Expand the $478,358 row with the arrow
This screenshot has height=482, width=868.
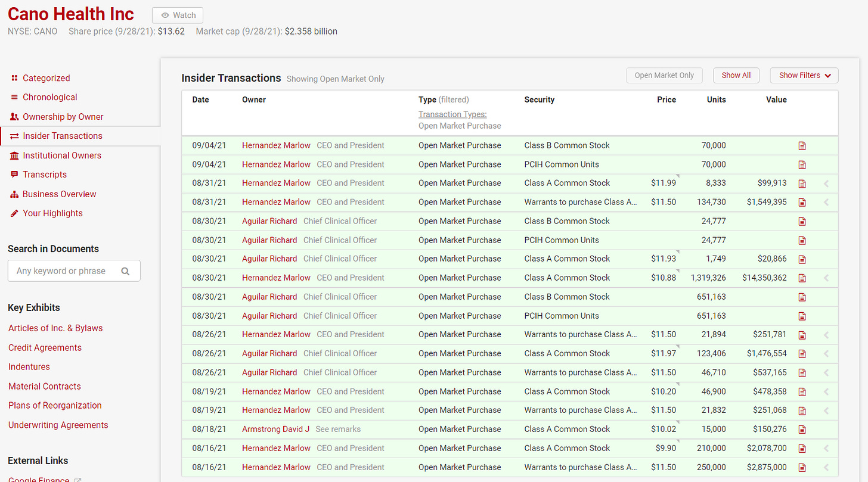[x=826, y=392]
